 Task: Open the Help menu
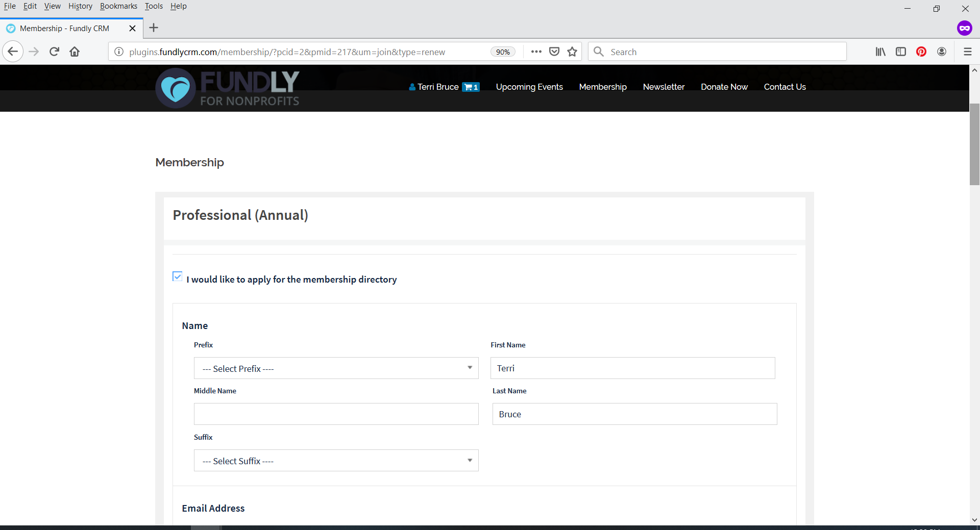tap(179, 6)
